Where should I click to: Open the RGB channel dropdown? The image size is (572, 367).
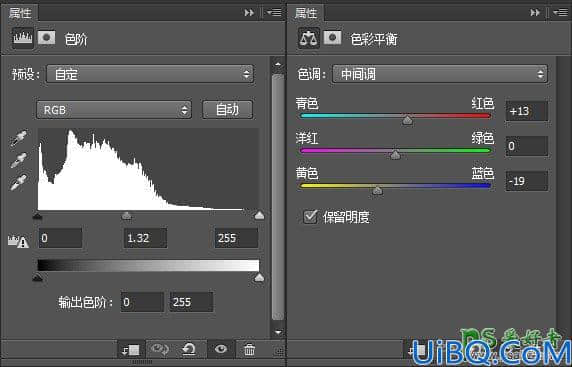[114, 110]
